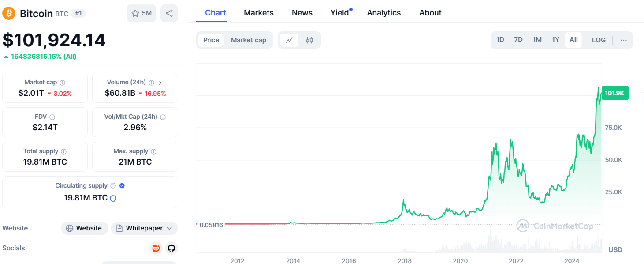644x264 pixels.
Task: Open the share icon button
Action: tap(169, 13)
